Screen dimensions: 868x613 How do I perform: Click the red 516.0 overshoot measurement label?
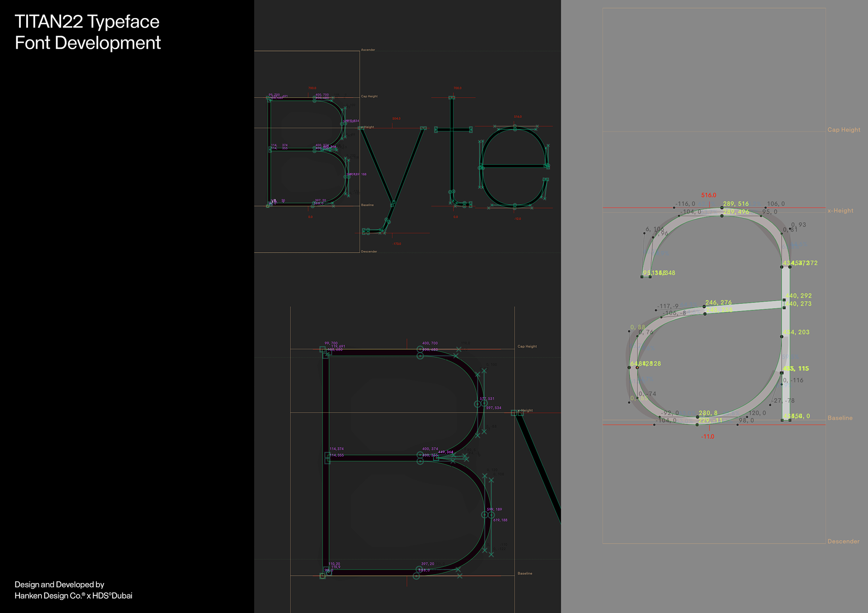(708, 195)
